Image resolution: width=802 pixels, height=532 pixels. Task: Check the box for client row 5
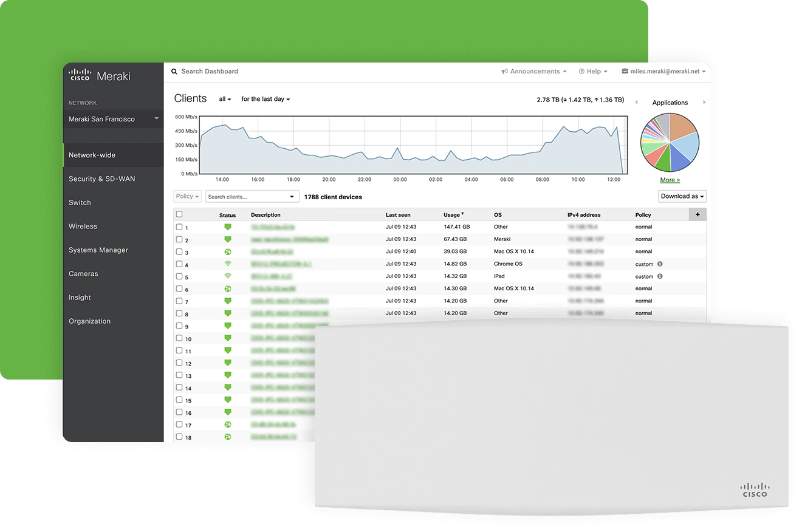(179, 276)
